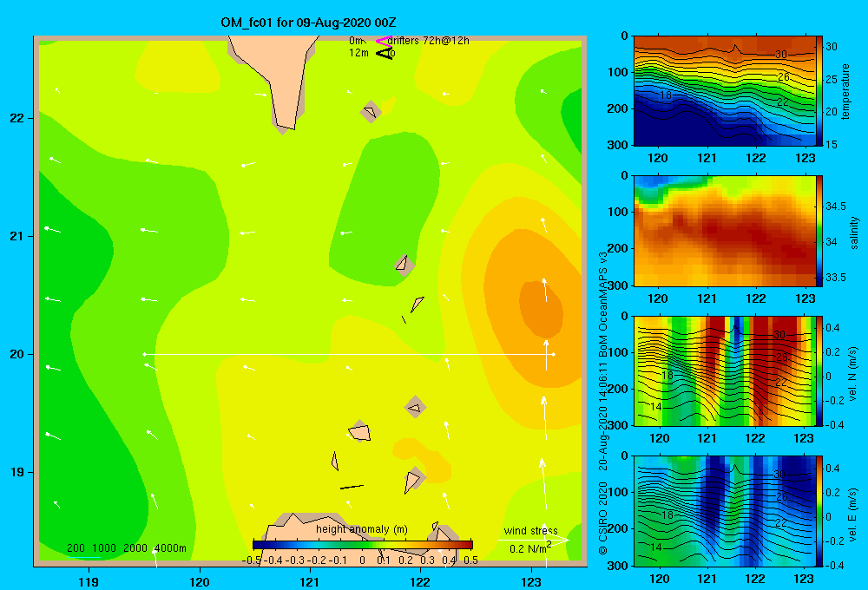
Task: Click the vertical "temperature" axis label
Action: (845, 91)
